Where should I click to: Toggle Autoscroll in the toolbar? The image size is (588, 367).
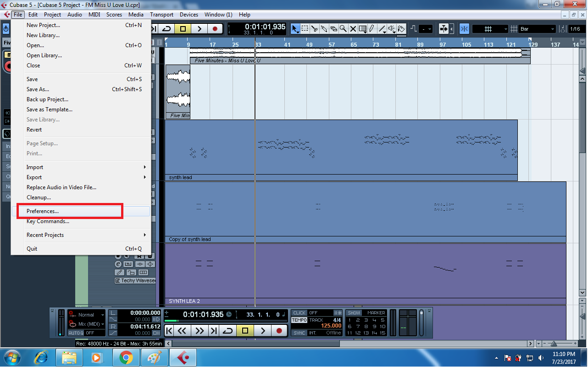coord(444,29)
